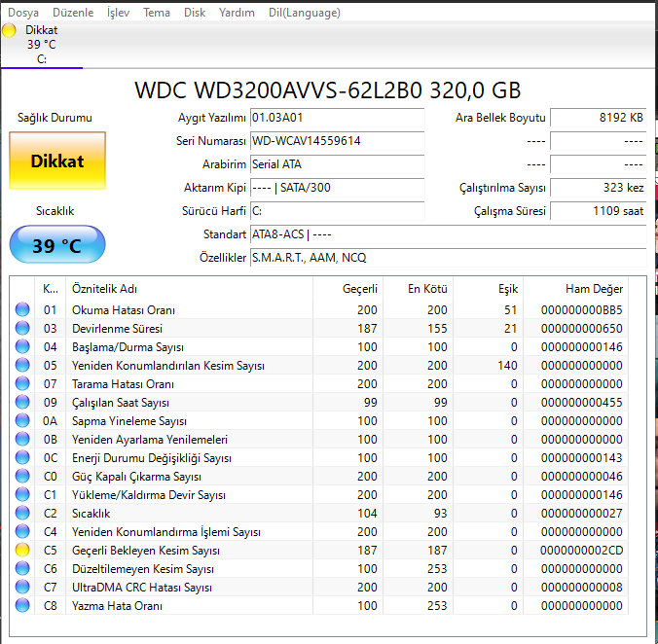Screen dimensions: 658x644
Task: Select the C: drive tab with Dikkat status
Action: point(42,45)
